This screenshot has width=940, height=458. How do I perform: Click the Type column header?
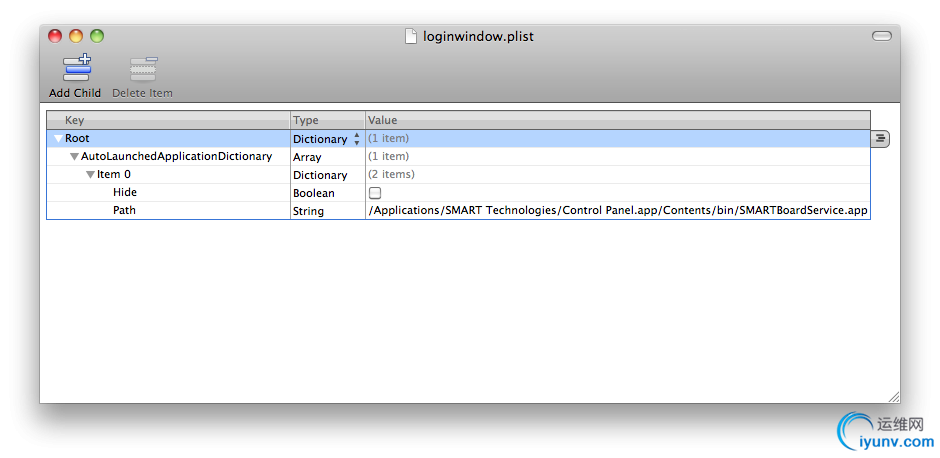328,120
